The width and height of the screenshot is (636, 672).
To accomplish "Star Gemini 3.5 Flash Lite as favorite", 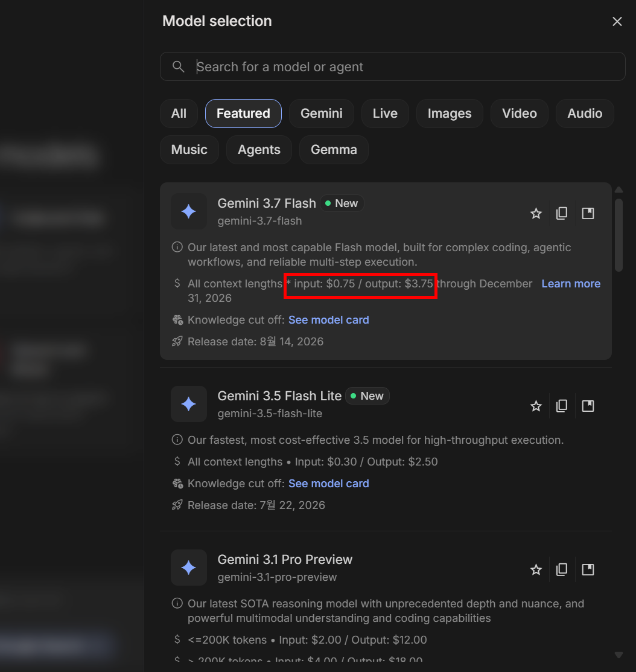I will 536,406.
